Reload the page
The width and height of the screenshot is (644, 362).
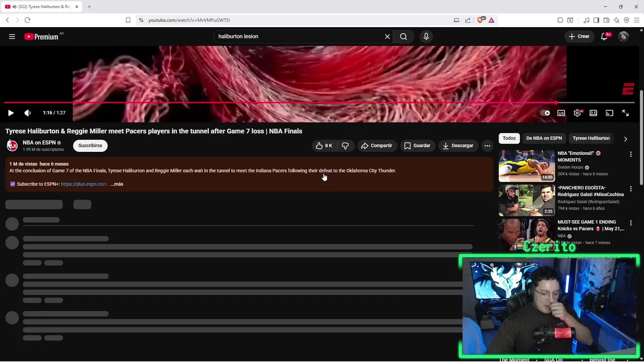(x=27, y=20)
